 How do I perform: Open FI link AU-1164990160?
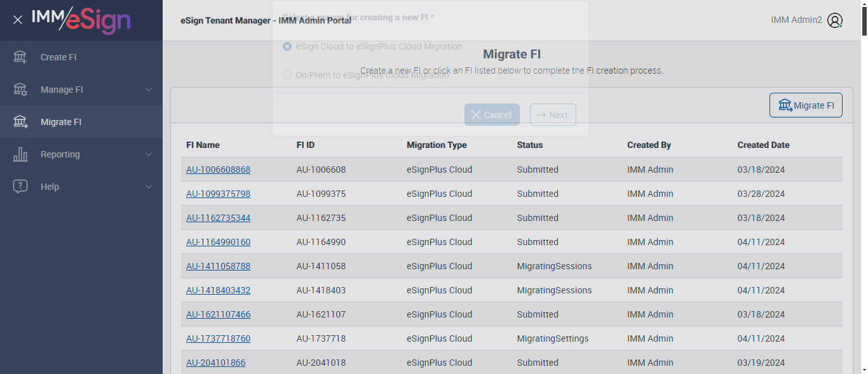click(218, 242)
